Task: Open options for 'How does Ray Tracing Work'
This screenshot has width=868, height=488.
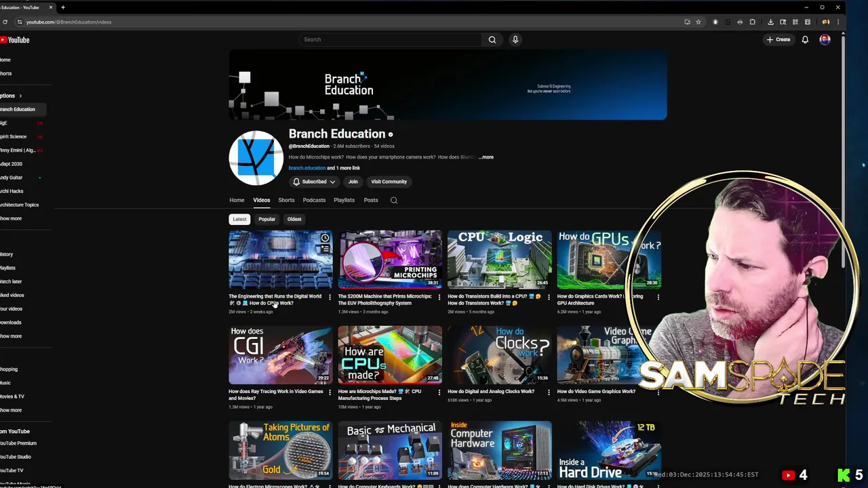Action: pyautogui.click(x=330, y=392)
